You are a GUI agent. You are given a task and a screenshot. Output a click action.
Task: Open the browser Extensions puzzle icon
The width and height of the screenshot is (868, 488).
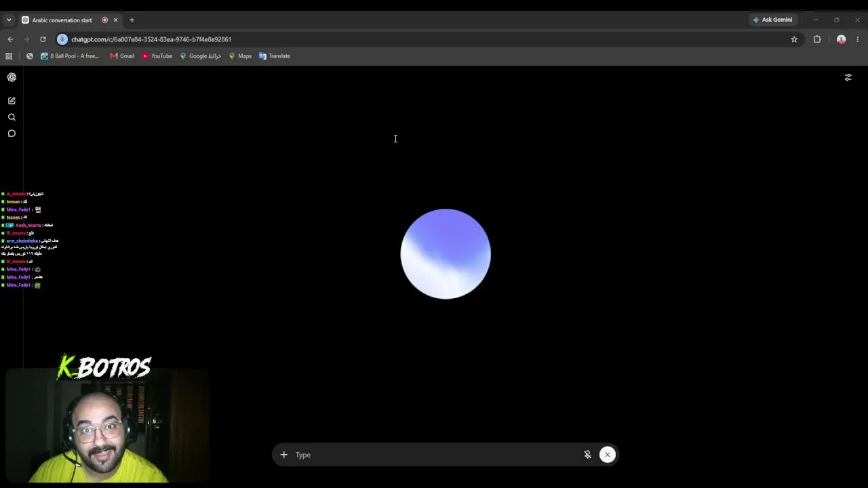tap(817, 39)
